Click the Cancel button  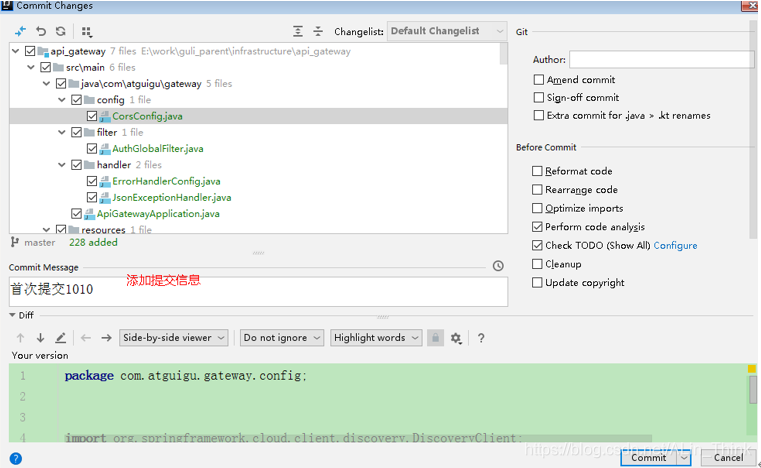coord(728,457)
